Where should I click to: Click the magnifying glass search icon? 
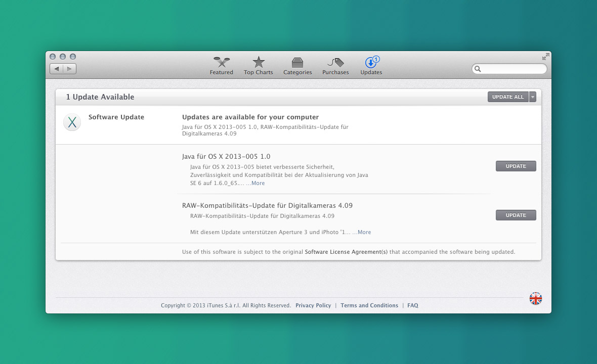click(x=478, y=69)
